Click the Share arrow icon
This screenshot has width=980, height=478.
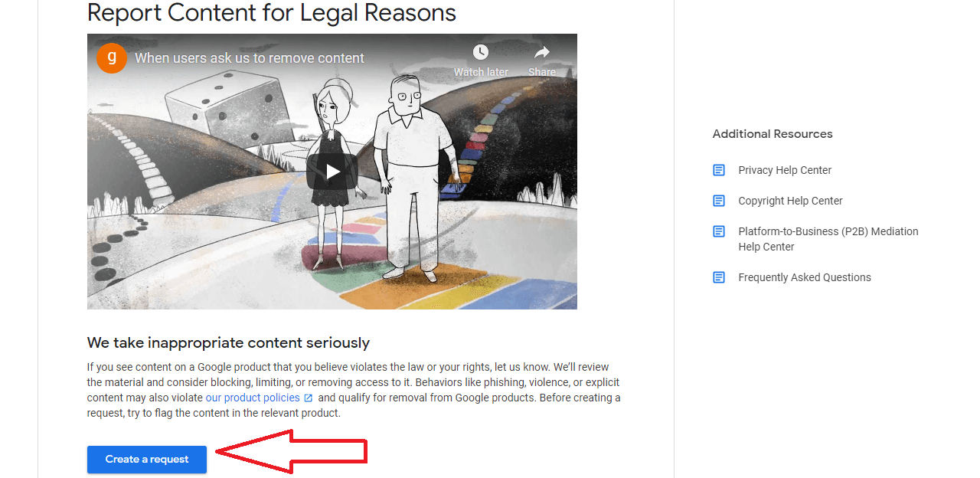(x=541, y=52)
